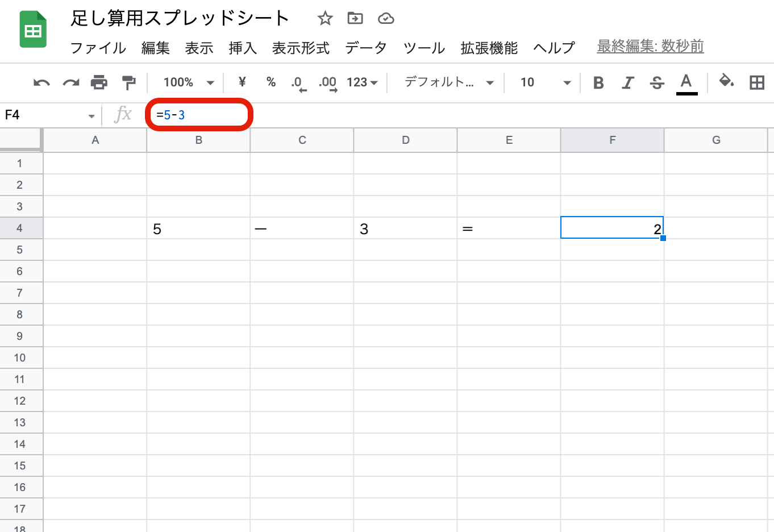The height and width of the screenshot is (532, 774).
Task: Print the spreadsheet
Action: point(99,83)
